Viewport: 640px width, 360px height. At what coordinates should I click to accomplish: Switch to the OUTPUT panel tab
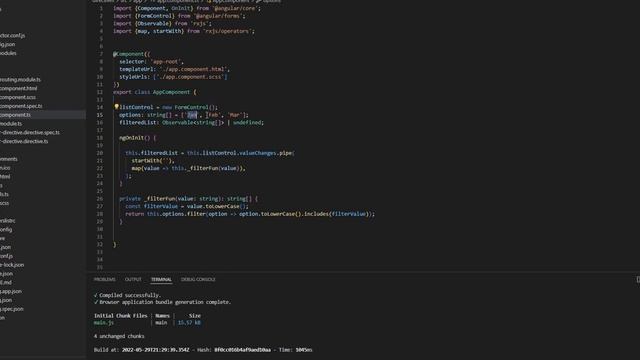[x=133, y=280]
